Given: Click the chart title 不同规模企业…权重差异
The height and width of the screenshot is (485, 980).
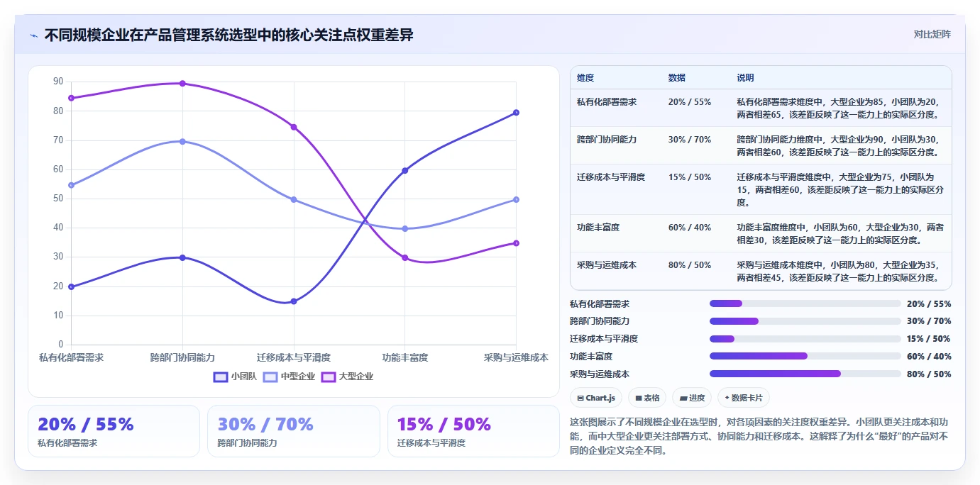Looking at the screenshot, I should (229, 35).
